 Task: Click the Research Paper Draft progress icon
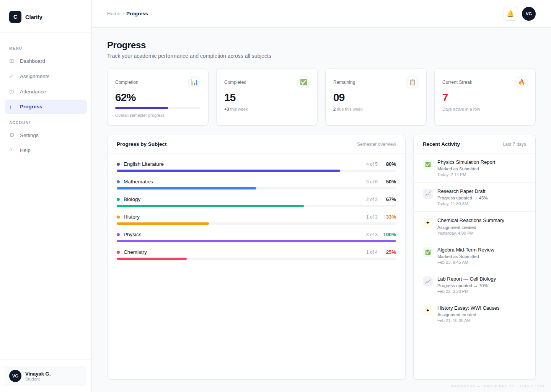pos(427,194)
